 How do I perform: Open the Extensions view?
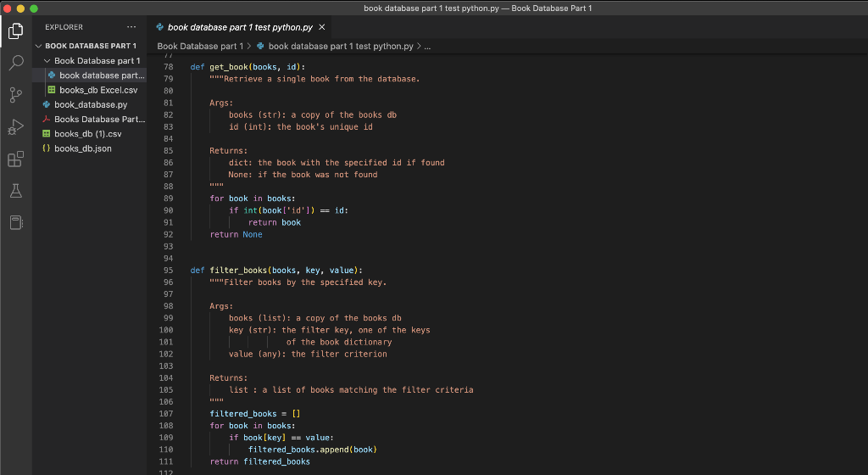click(x=15, y=159)
